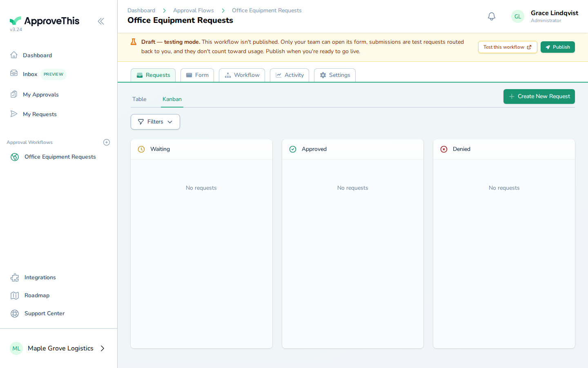
Task: Click Create New Request button
Action: (539, 96)
